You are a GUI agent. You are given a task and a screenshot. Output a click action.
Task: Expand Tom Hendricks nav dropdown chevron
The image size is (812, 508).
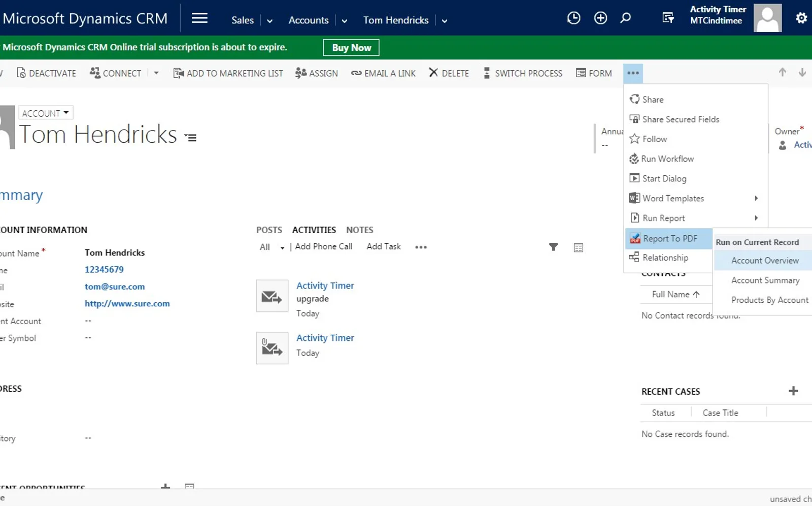pos(445,21)
